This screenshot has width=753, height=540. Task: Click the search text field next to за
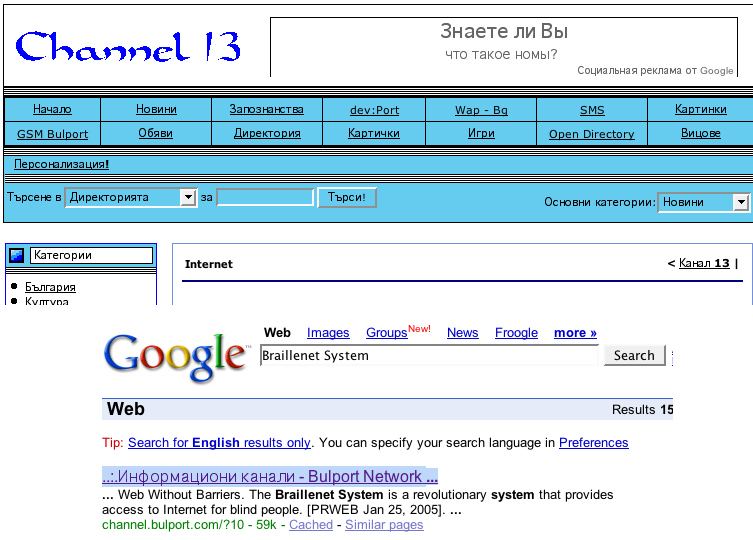tap(265, 197)
